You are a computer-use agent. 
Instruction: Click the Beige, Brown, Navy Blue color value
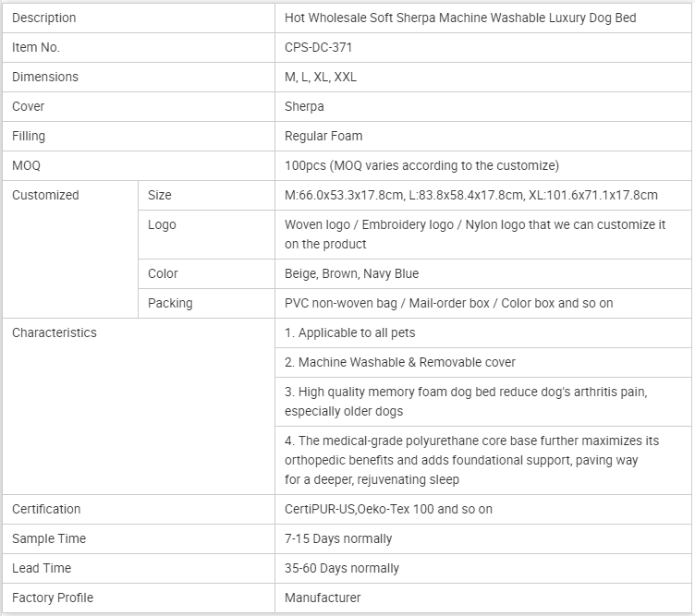pos(351,274)
